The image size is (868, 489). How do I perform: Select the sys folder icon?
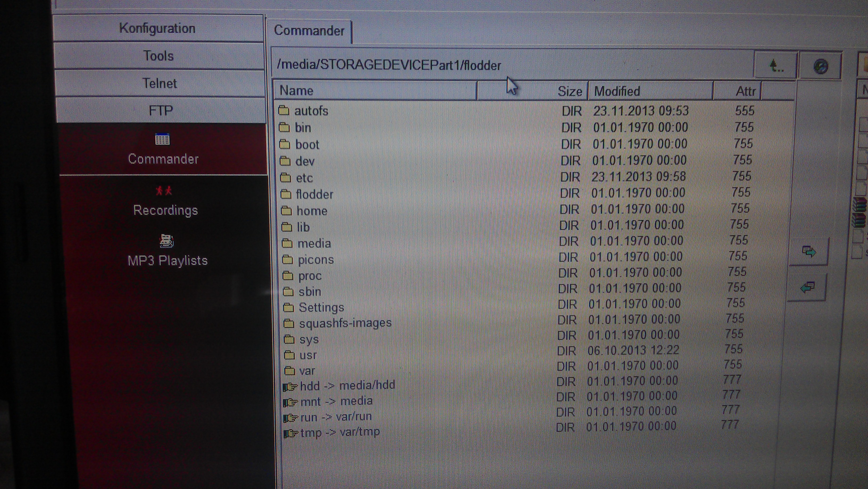click(x=289, y=339)
